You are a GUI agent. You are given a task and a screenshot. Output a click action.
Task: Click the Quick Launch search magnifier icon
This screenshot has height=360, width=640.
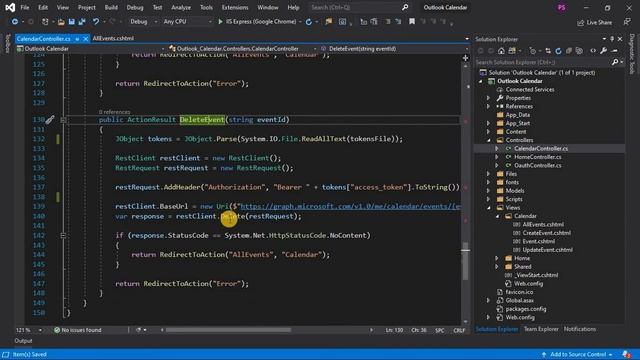[x=405, y=7]
